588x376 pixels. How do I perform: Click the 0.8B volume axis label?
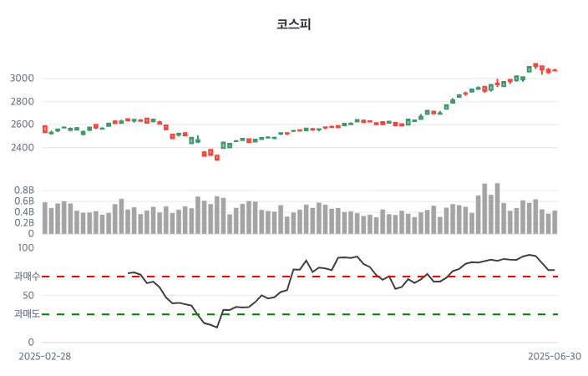click(23, 191)
